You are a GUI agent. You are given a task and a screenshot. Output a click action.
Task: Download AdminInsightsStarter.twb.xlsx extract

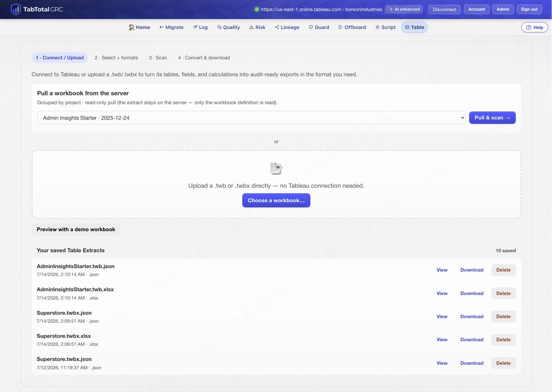pyautogui.click(x=472, y=293)
